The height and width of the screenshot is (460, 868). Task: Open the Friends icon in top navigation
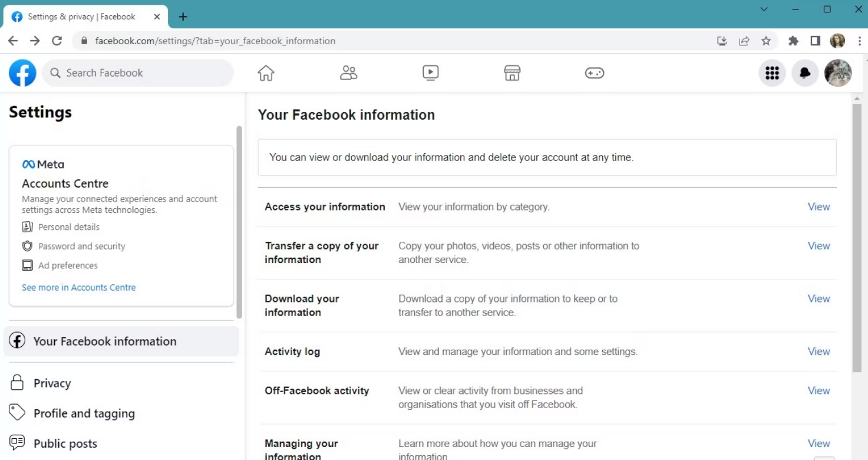click(x=348, y=73)
